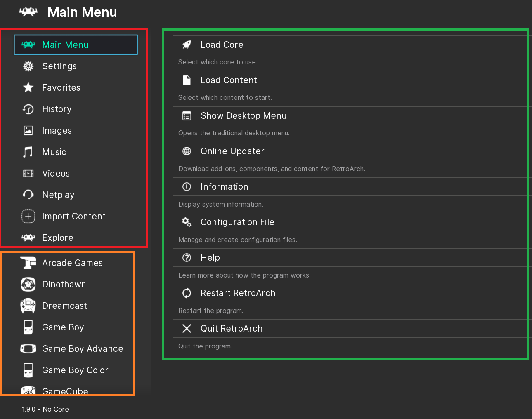The height and width of the screenshot is (419, 532).
Task: Open the Help entry
Action: click(x=352, y=258)
